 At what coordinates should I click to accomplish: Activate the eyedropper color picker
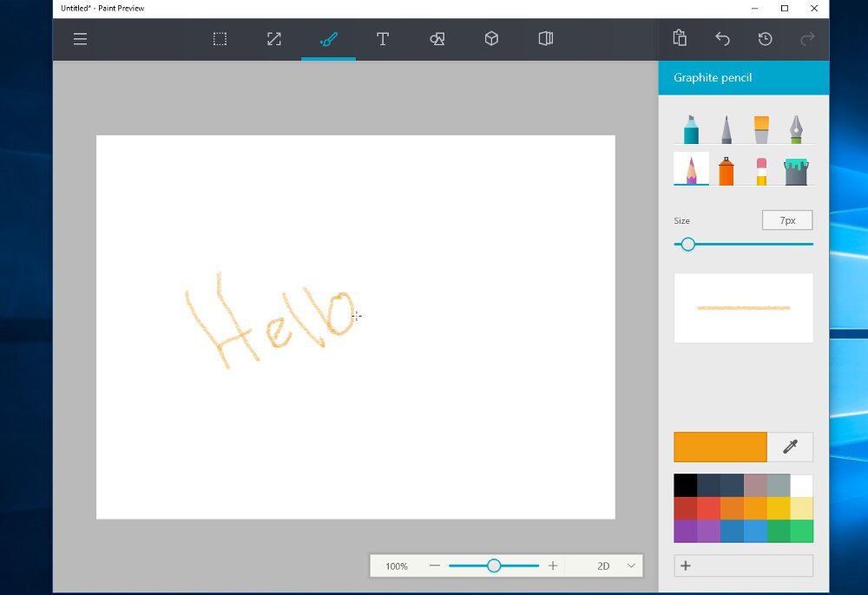(790, 447)
